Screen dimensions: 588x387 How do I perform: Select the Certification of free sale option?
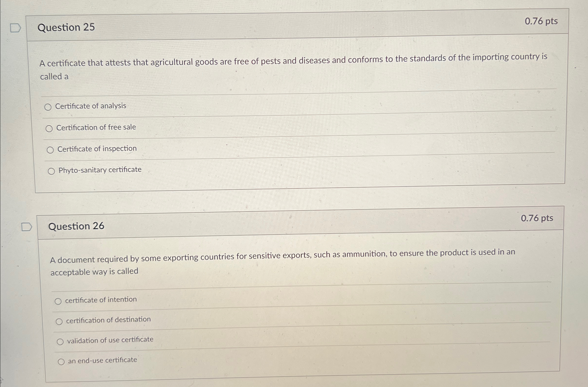[x=49, y=129]
